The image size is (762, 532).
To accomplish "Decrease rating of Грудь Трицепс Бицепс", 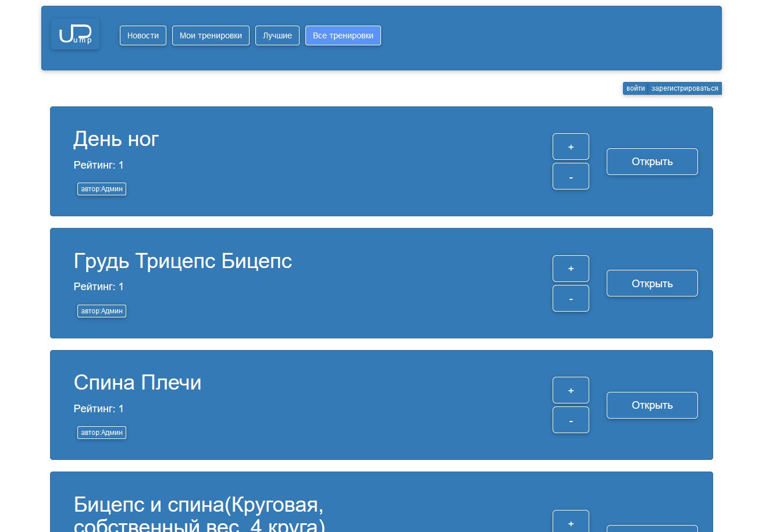I will (571, 298).
